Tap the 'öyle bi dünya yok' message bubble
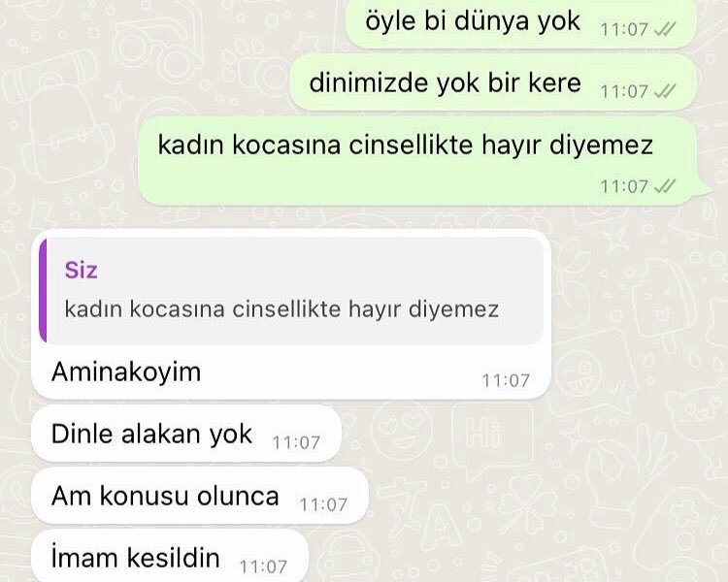The image size is (728, 582). click(521, 23)
